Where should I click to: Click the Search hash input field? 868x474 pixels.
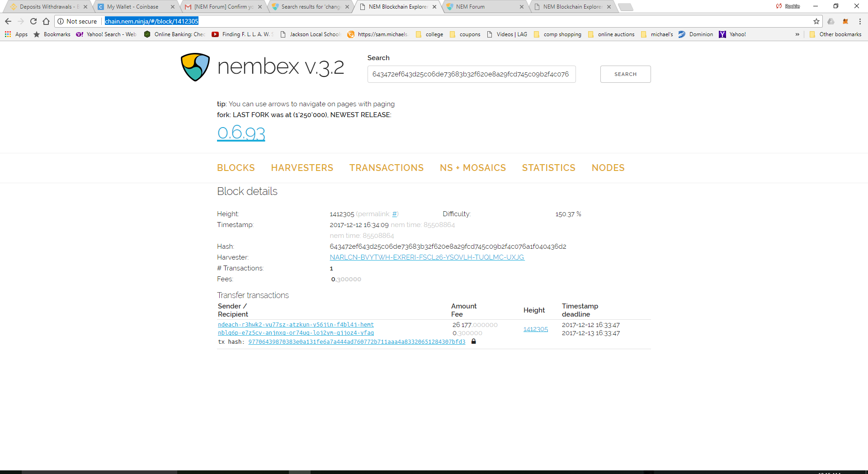pos(472,74)
